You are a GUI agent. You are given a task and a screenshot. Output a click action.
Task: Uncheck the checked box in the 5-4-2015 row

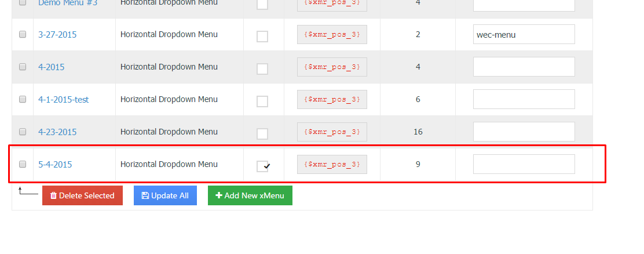pyautogui.click(x=262, y=166)
